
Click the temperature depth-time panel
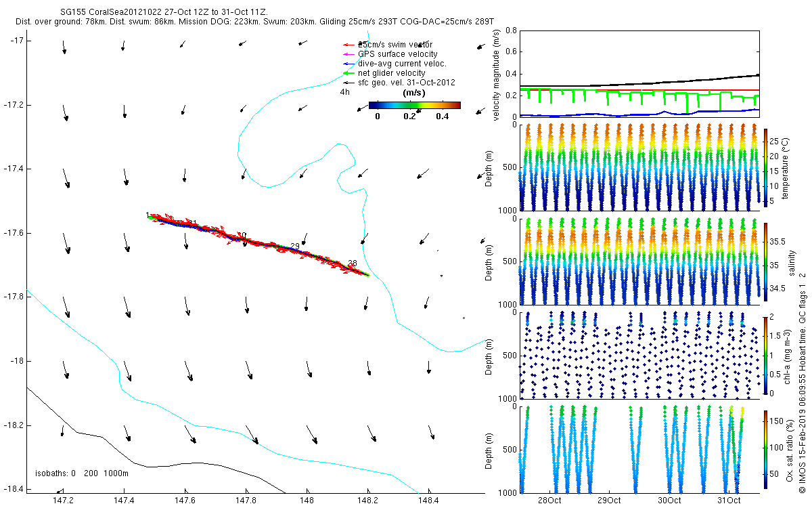click(x=639, y=168)
